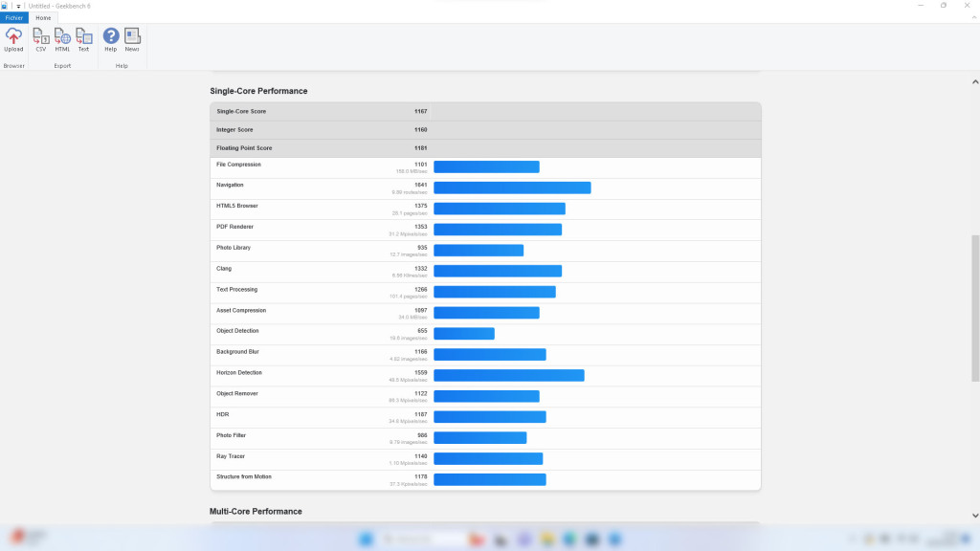Screen dimensions: 980x551
Task: Click the Structure from Motion row label
Action: tap(244, 476)
